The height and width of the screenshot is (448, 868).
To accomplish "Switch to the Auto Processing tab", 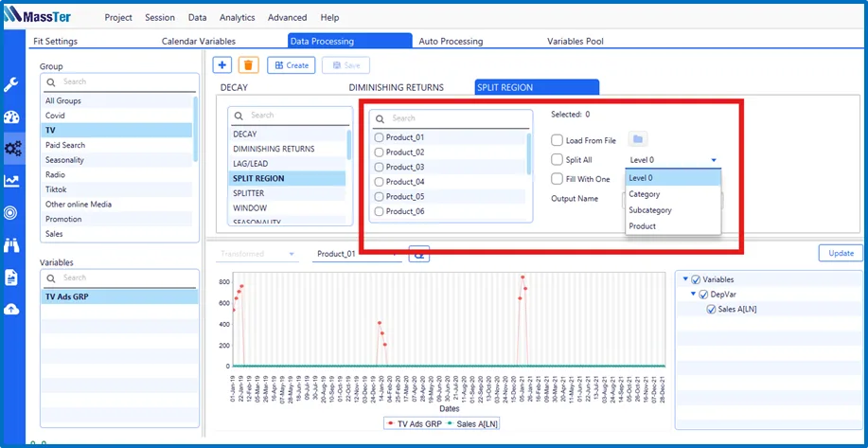I will [451, 42].
